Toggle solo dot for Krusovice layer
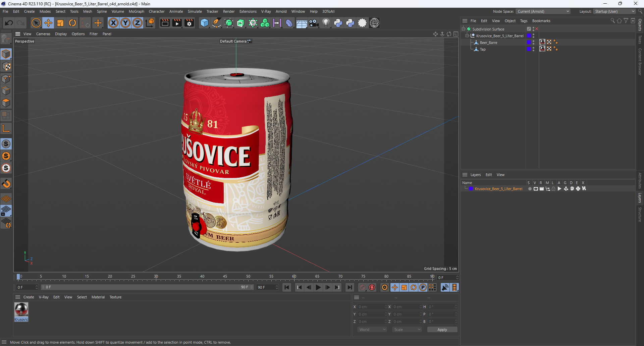 pos(530,189)
